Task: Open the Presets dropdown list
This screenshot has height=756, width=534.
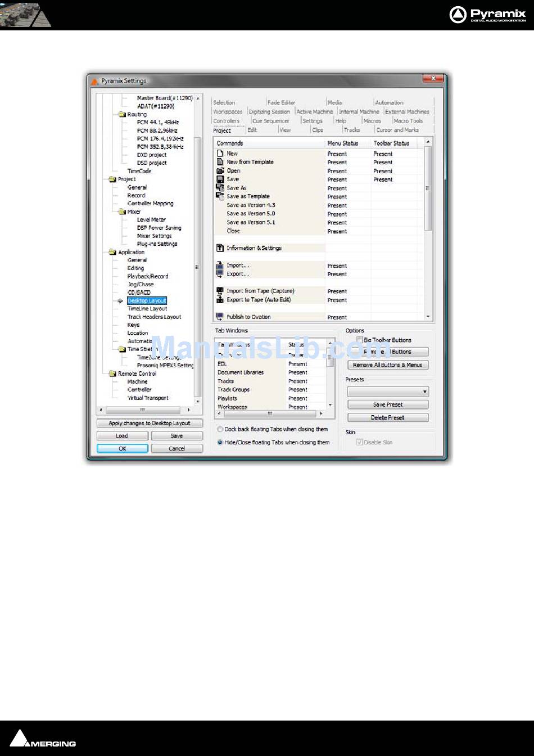Action: point(388,391)
